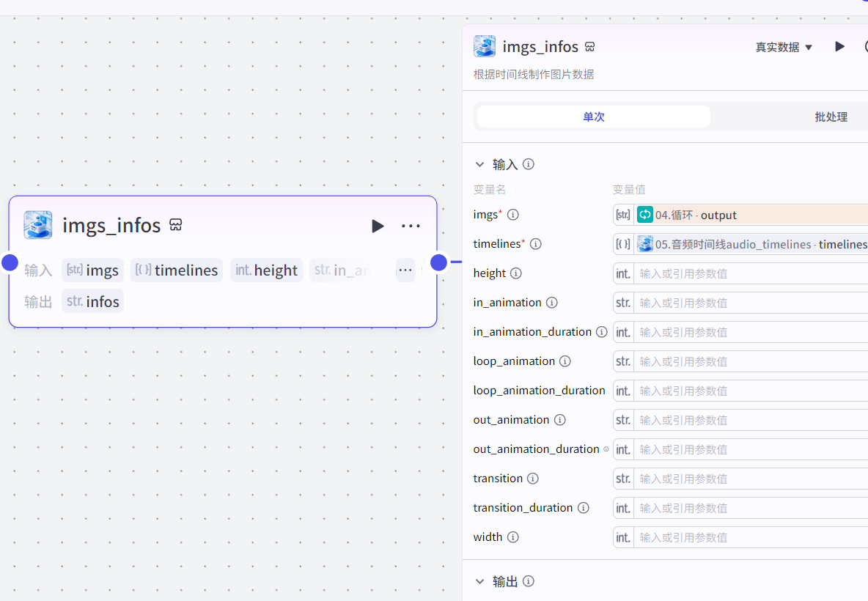Collapse the 输入 section
Screen dimensions: 868x601
coord(480,164)
